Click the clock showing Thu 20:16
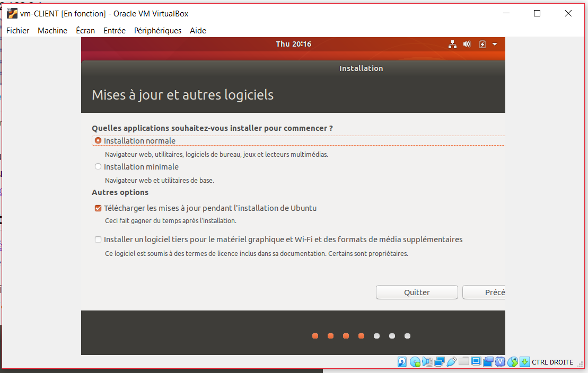Screen dimensions: 588x373 [x=293, y=44]
